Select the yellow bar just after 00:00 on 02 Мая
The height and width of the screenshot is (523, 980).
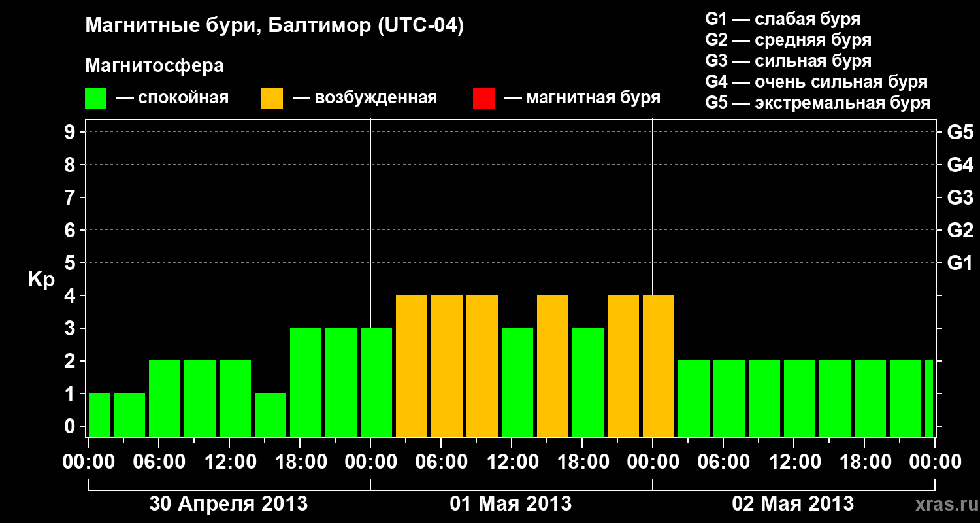[x=659, y=365]
